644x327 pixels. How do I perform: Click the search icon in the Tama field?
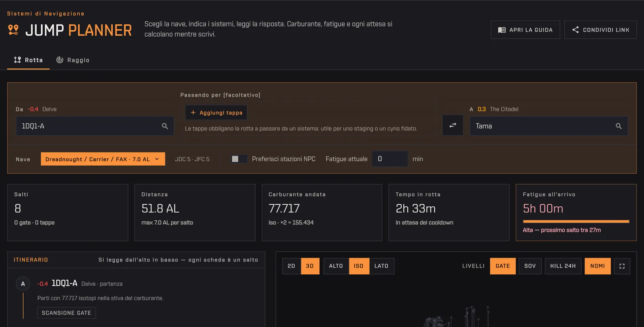[x=619, y=126]
